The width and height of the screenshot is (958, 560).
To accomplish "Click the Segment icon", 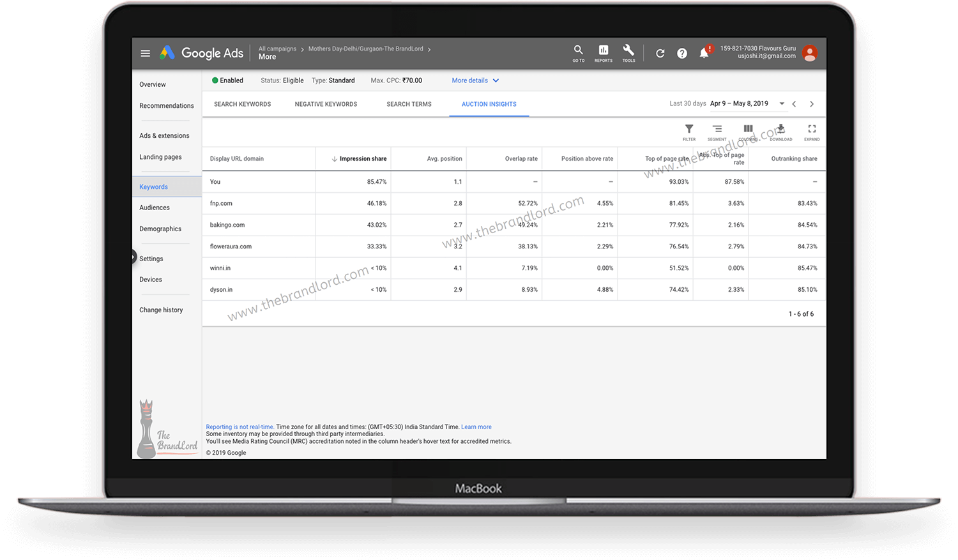I will click(x=717, y=132).
